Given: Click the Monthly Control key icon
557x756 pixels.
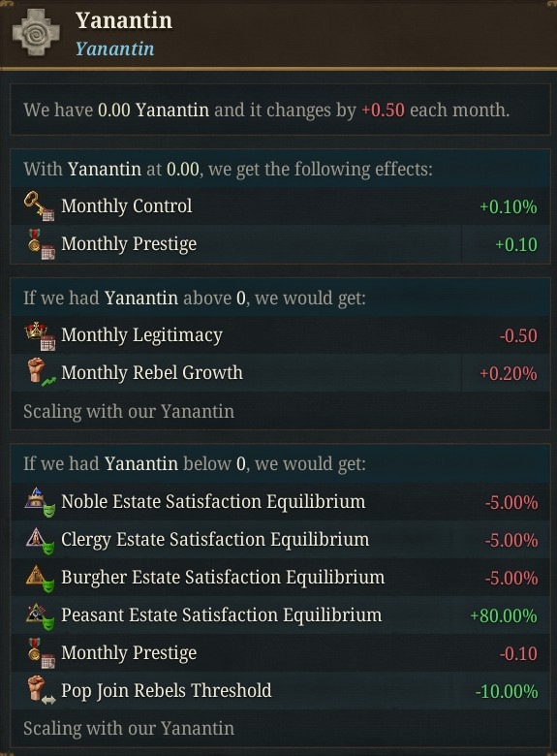Looking at the screenshot, I should tap(39, 205).
